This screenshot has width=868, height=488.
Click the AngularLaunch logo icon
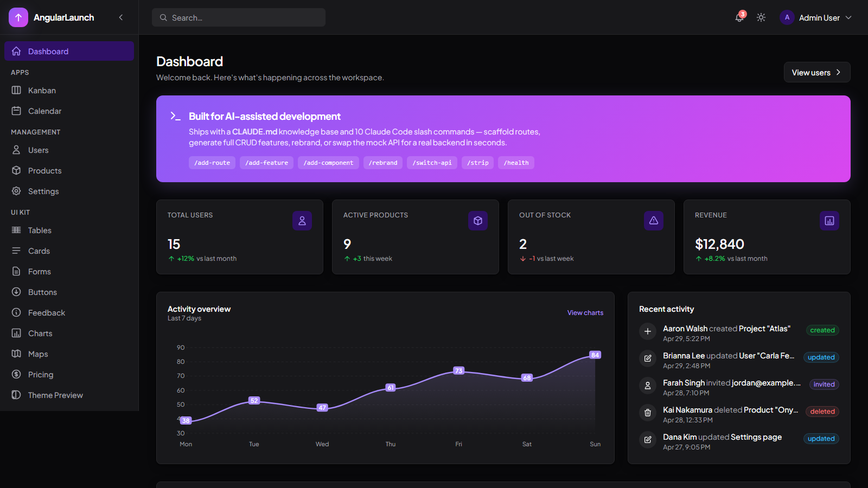click(x=18, y=17)
